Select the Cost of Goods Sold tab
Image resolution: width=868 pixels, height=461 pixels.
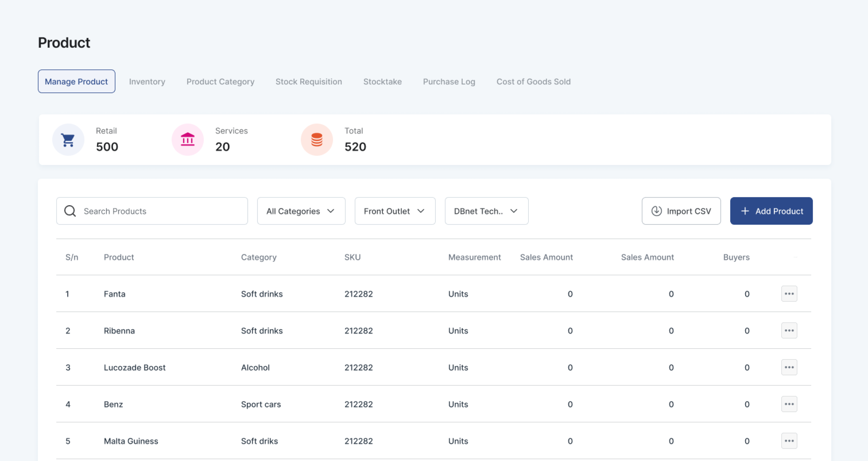point(533,82)
